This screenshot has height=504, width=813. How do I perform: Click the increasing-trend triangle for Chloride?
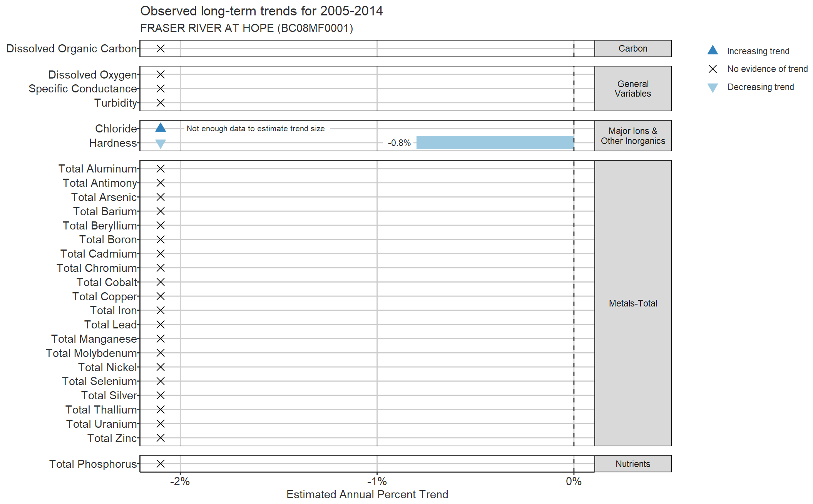coord(161,127)
